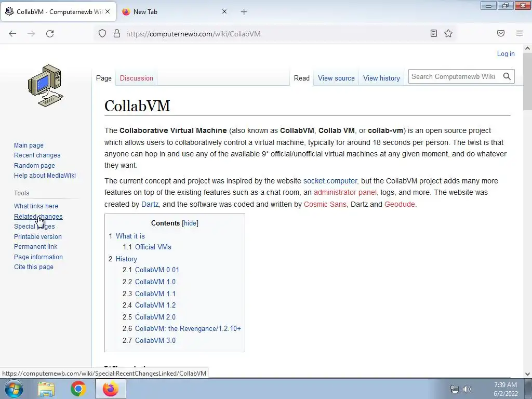Click the page scrollbar down arrow
Image resolution: width=532 pixels, height=399 pixels.
(x=527, y=374)
